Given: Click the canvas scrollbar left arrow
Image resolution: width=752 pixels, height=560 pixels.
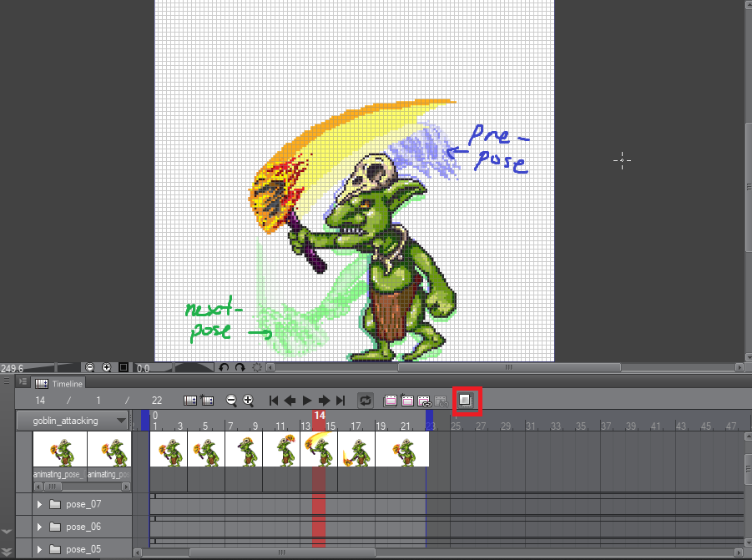Looking at the screenshot, I should (270, 368).
